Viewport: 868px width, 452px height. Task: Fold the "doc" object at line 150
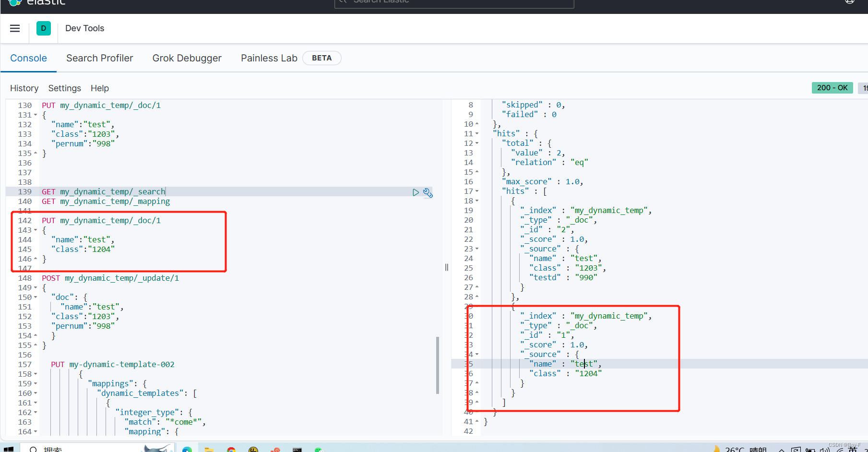pos(36,297)
